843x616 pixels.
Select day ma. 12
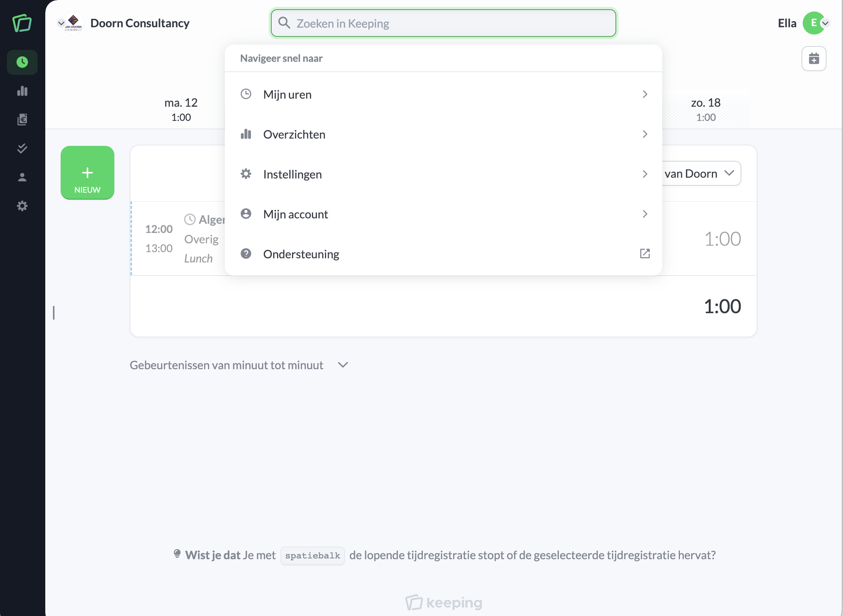[181, 109]
